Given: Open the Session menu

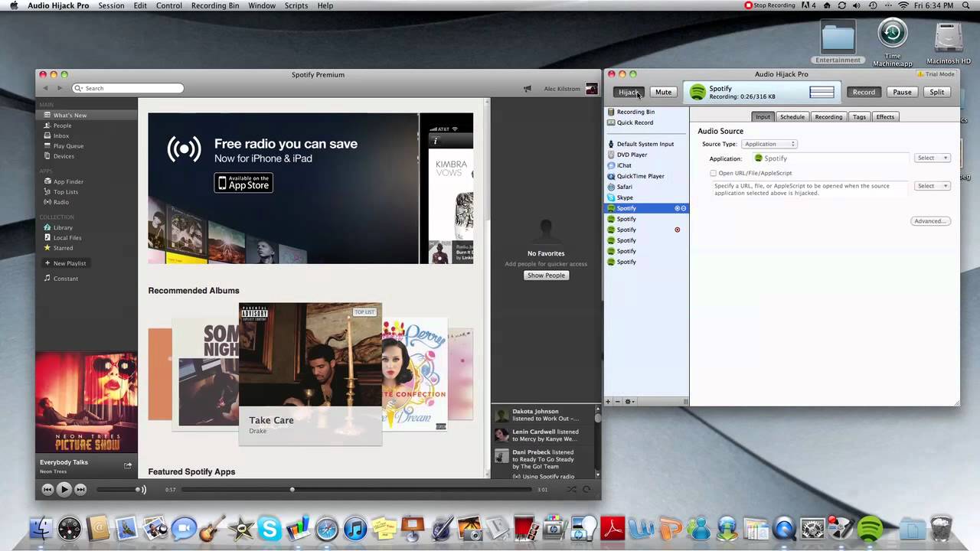Looking at the screenshot, I should coord(111,5).
